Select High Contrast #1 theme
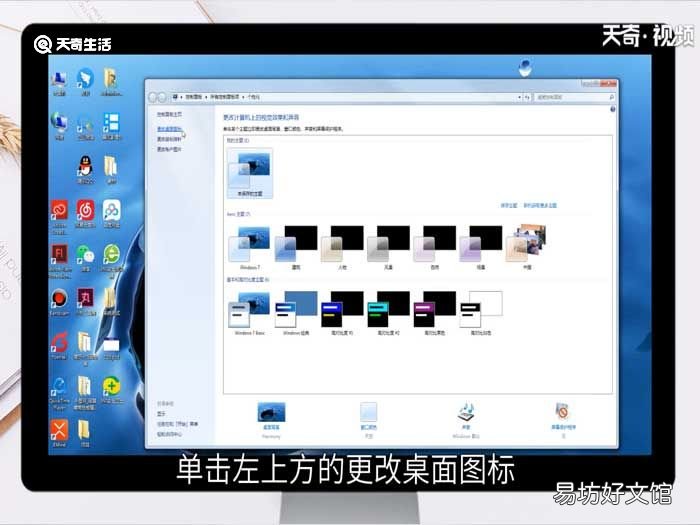This screenshot has width=700, height=525. point(342,313)
